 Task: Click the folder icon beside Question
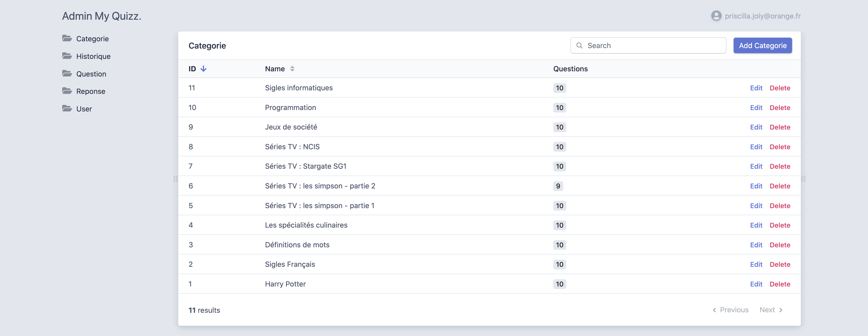coord(67,73)
